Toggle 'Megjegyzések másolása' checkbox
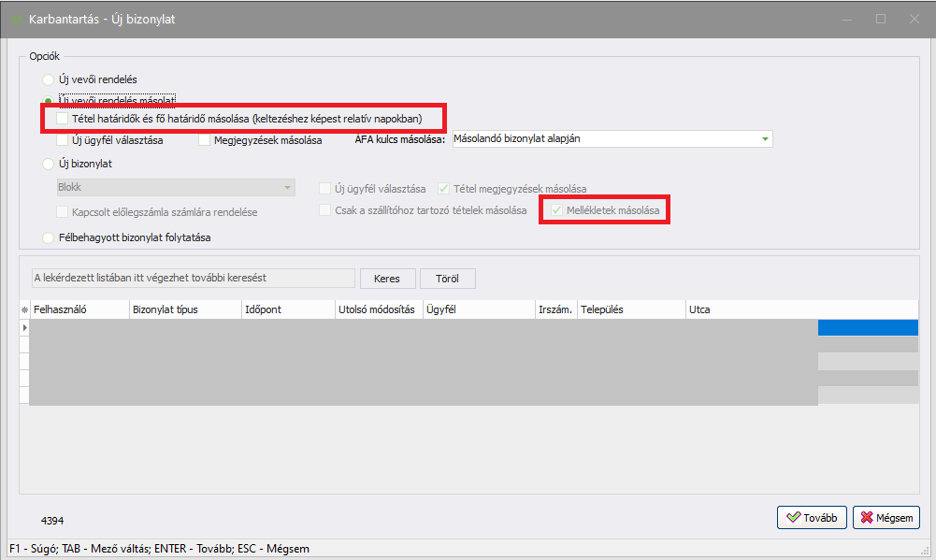This screenshot has width=936, height=560. 205,140
